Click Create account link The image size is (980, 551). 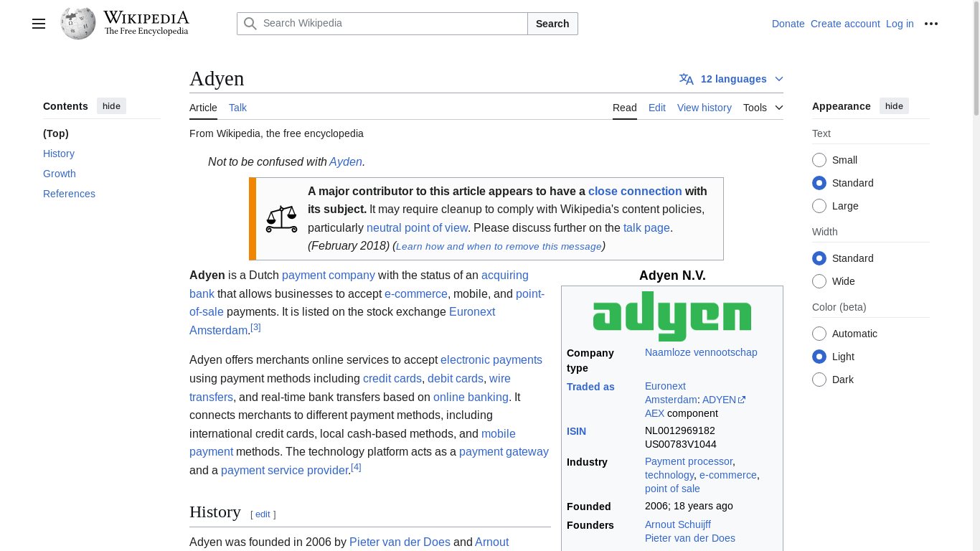tap(845, 24)
